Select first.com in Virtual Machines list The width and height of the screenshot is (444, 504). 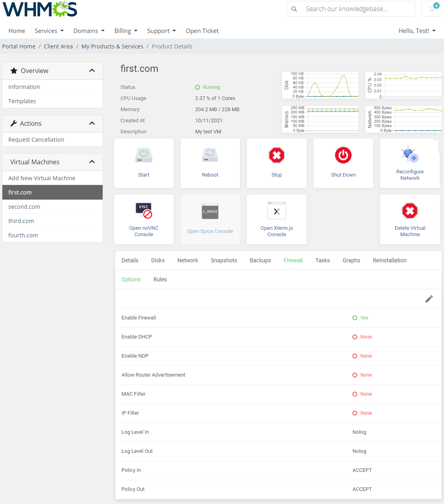click(x=52, y=192)
